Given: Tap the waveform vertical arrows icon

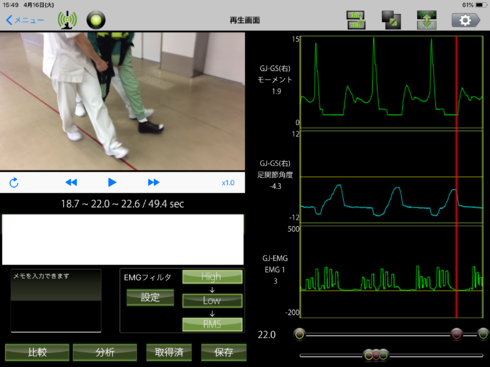Looking at the screenshot, I should click(x=427, y=20).
